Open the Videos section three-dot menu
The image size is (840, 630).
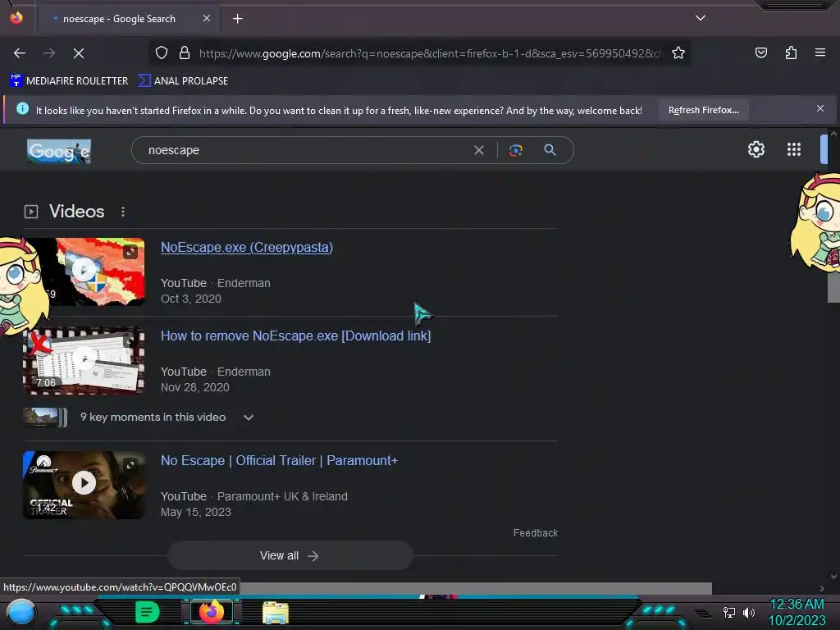pyautogui.click(x=123, y=212)
